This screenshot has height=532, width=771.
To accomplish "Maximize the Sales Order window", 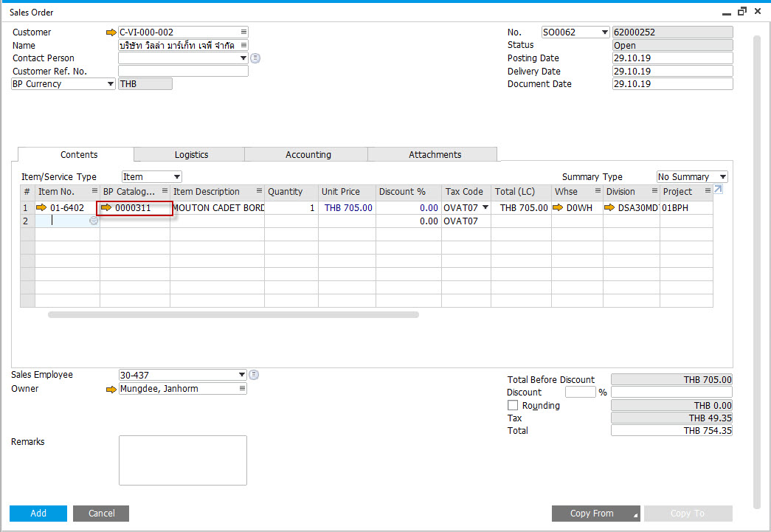I will (742, 11).
